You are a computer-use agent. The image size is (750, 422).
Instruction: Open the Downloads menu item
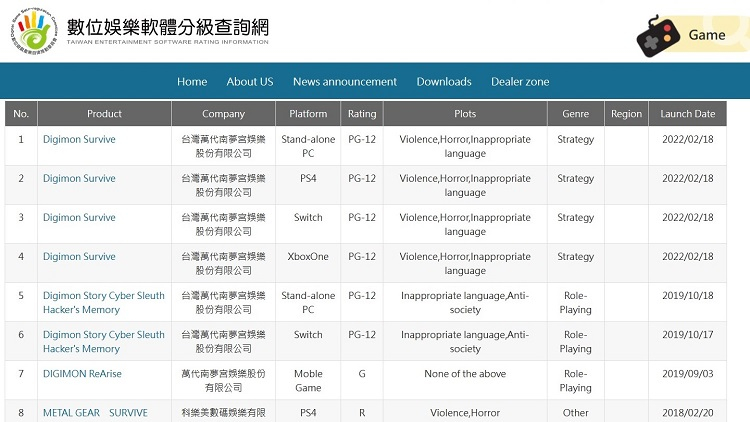(x=444, y=82)
